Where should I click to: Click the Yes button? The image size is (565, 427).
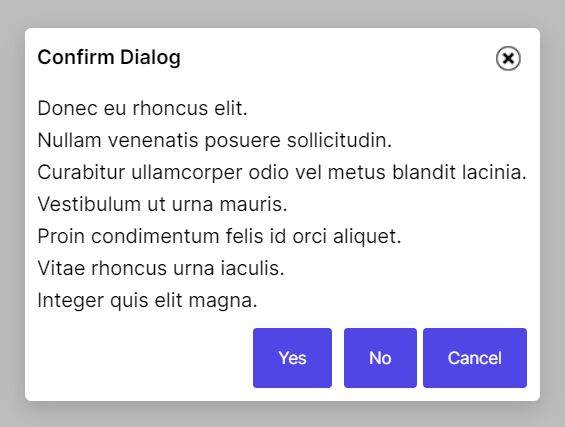pyautogui.click(x=292, y=358)
